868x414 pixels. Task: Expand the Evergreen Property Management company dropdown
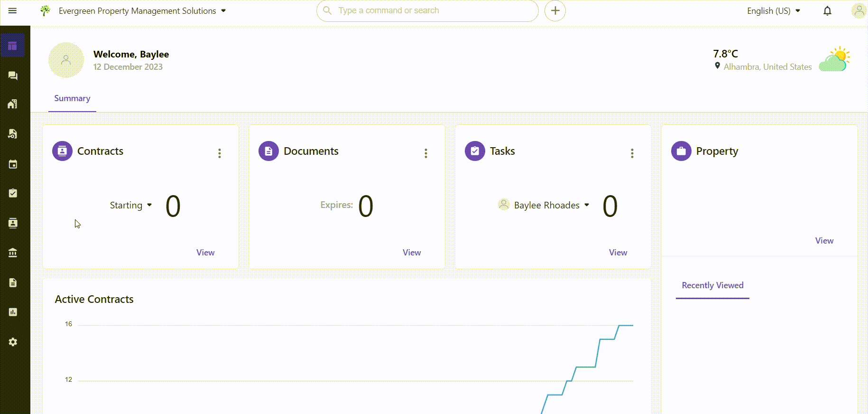[142, 10]
